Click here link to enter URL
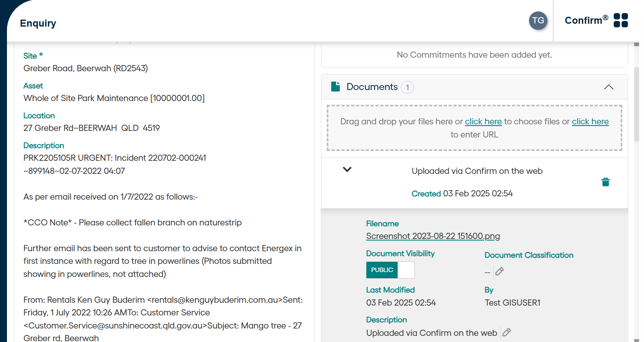Screen dimensions: 644x342 [590, 122]
